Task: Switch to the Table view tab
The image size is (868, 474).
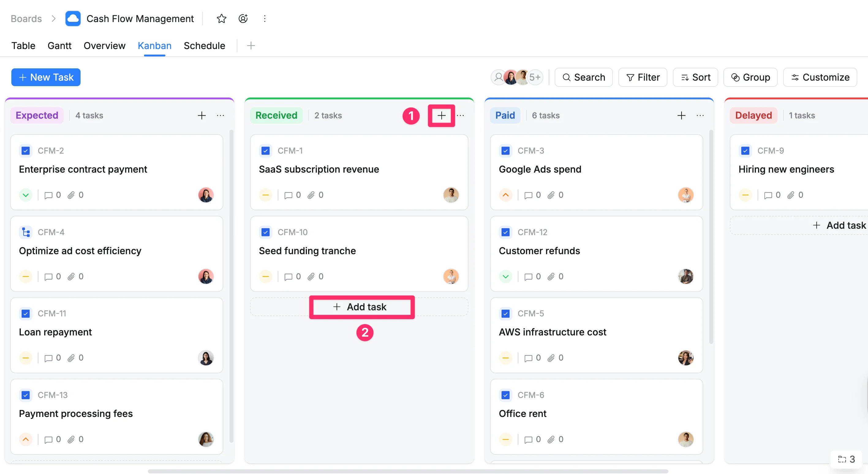Action: tap(23, 46)
